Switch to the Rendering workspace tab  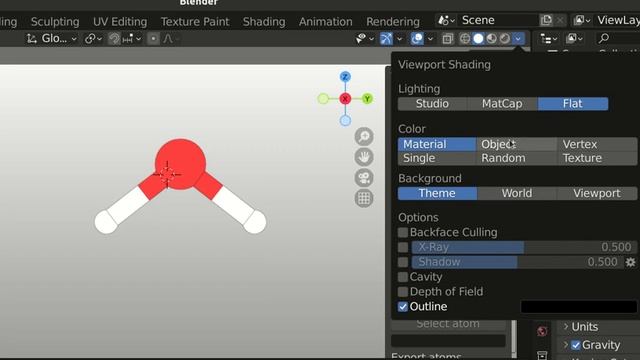click(x=393, y=22)
